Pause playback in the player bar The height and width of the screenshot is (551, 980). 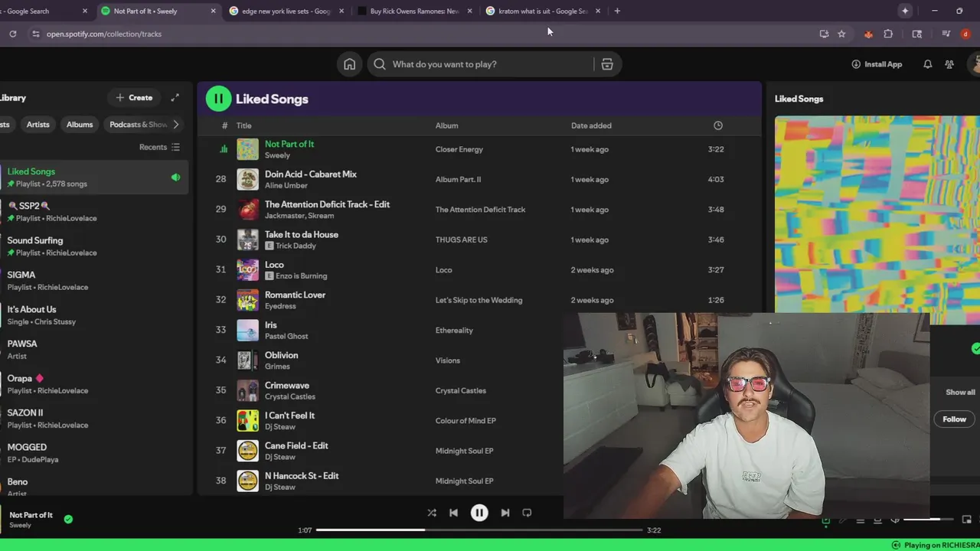pyautogui.click(x=479, y=513)
